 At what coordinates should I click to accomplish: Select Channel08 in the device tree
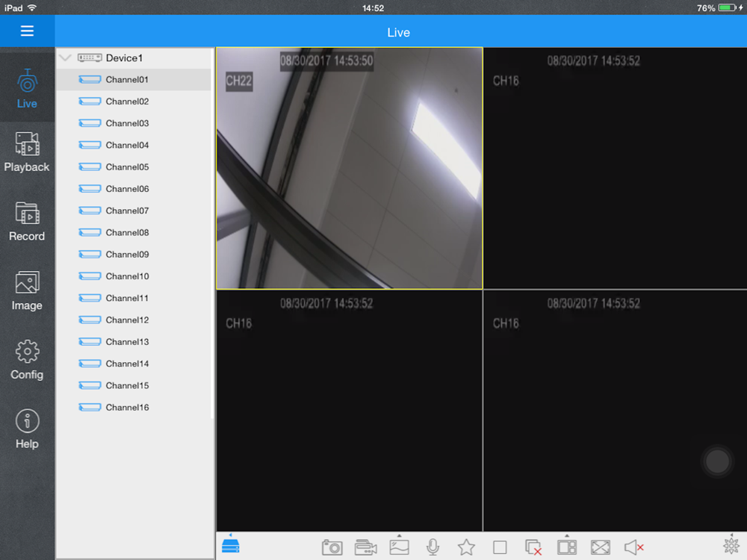(134, 232)
